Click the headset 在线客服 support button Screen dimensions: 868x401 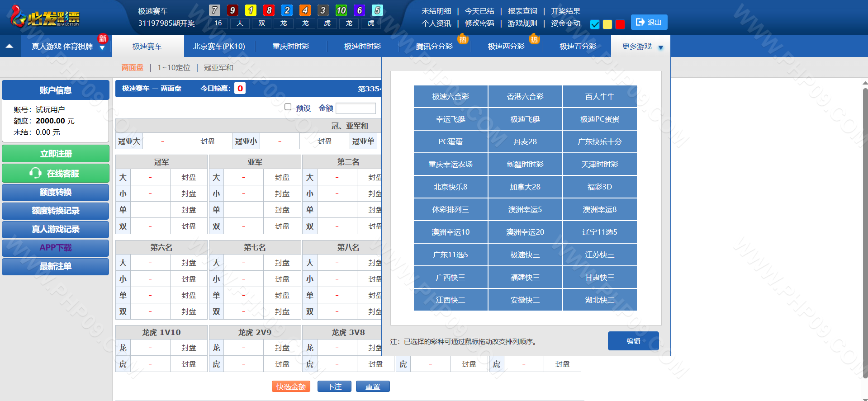point(56,173)
